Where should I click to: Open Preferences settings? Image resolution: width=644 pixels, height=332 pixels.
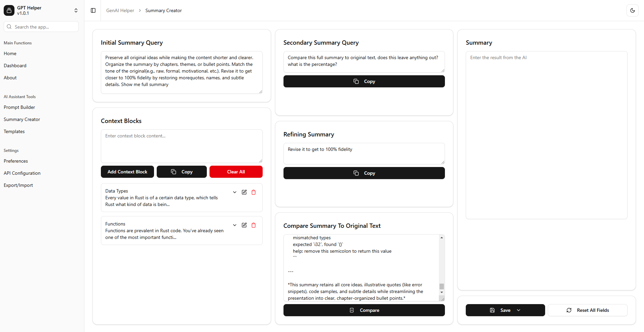coord(16,161)
